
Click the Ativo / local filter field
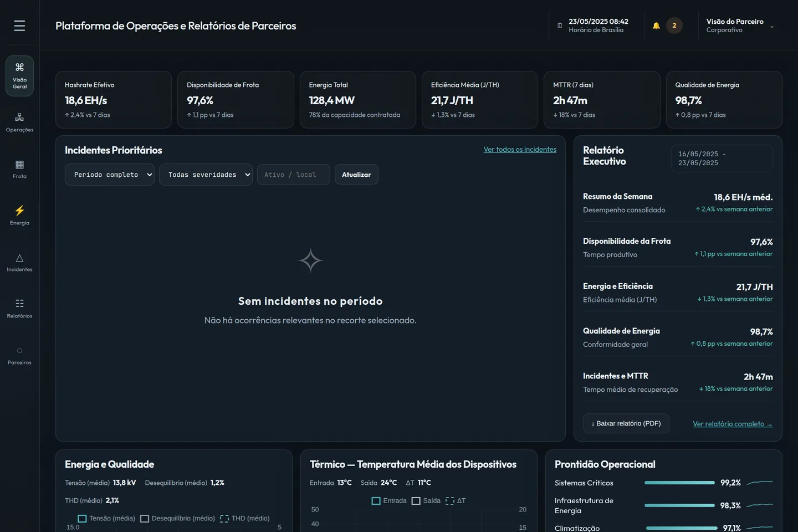point(294,175)
